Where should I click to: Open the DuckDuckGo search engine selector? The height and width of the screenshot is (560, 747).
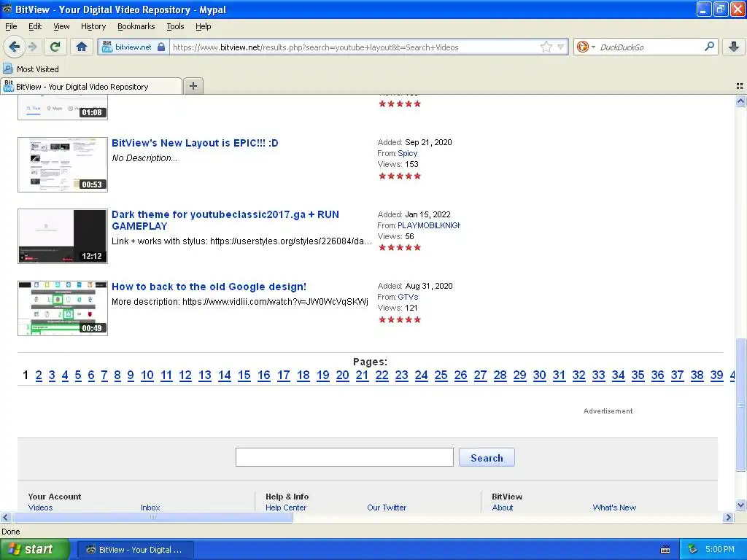tap(586, 47)
